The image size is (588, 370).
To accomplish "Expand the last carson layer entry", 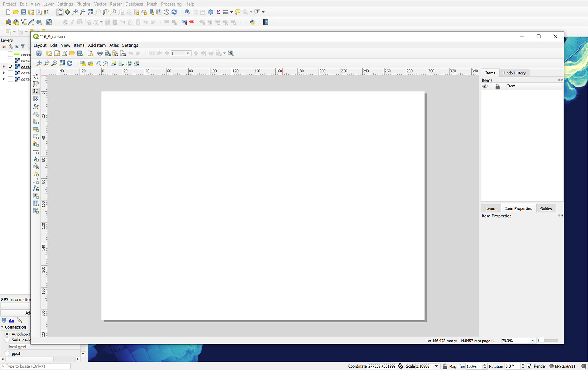I will click(4, 79).
